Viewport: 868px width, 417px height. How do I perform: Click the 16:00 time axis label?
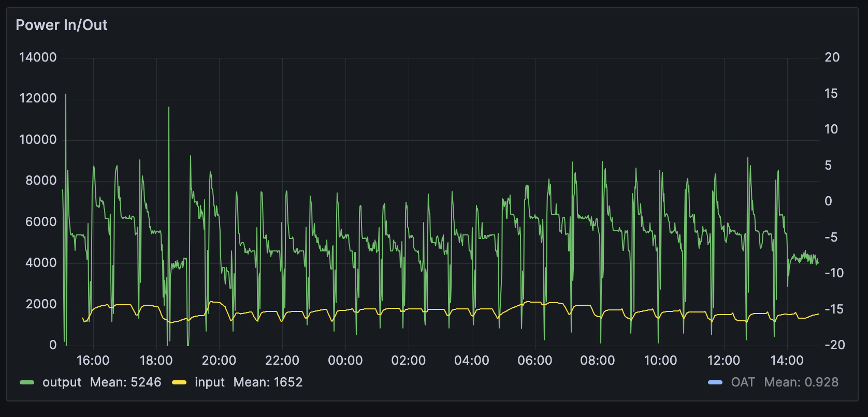click(93, 360)
